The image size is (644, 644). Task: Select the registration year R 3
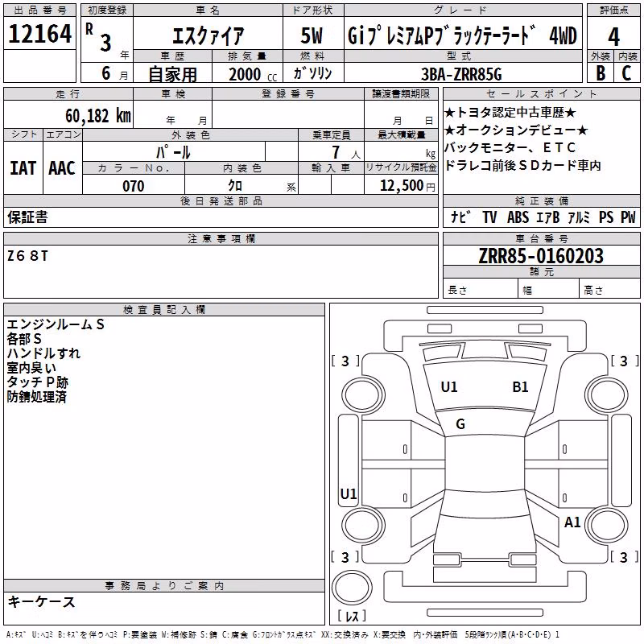pos(99,37)
